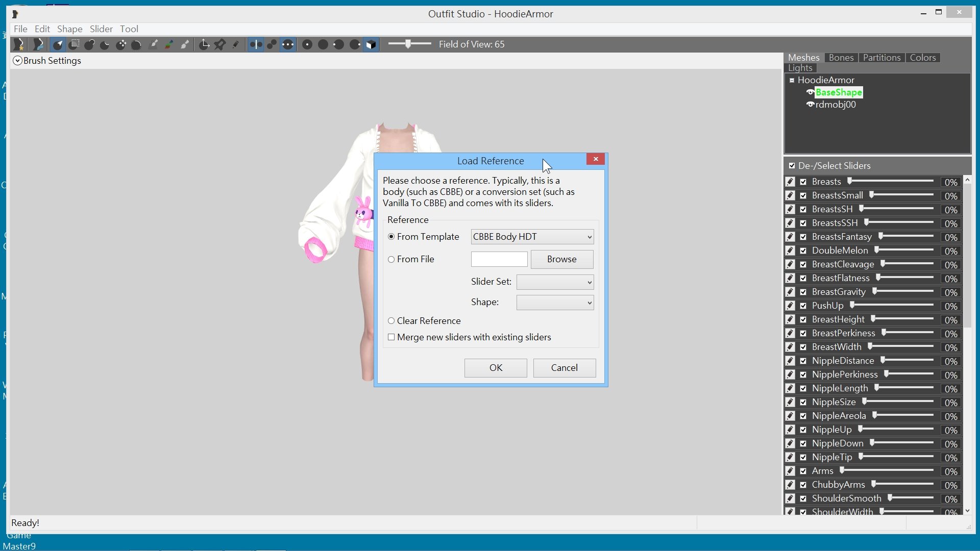Switch to the Partitions tab

click(x=882, y=58)
